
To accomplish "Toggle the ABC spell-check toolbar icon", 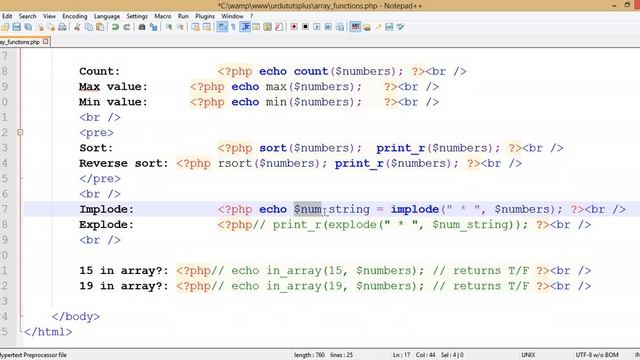I will (x=356, y=27).
